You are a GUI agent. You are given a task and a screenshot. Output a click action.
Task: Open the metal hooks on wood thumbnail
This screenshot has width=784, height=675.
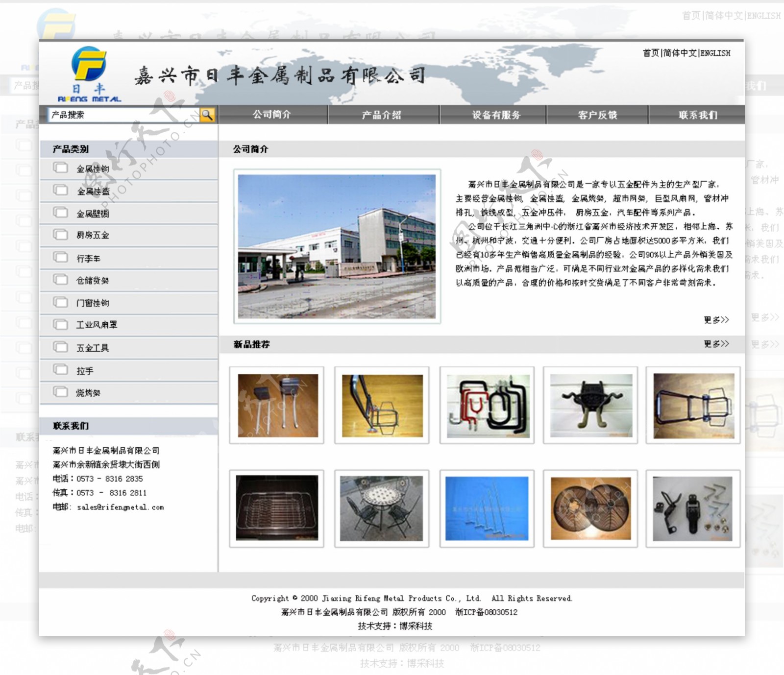[x=277, y=406]
